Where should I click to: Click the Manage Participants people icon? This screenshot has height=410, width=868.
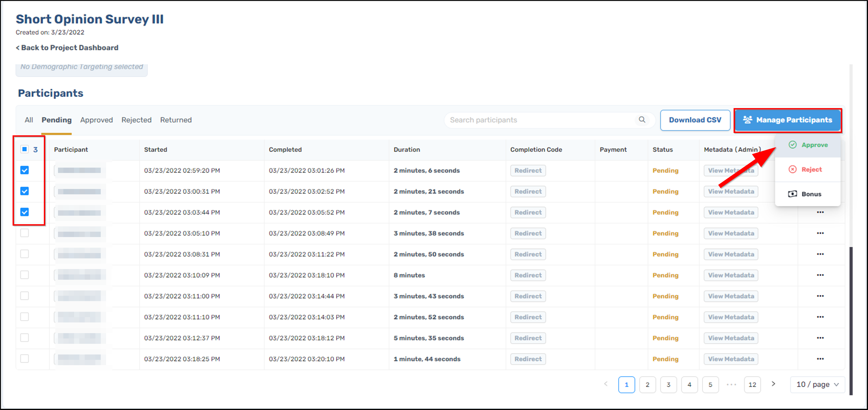(x=748, y=120)
